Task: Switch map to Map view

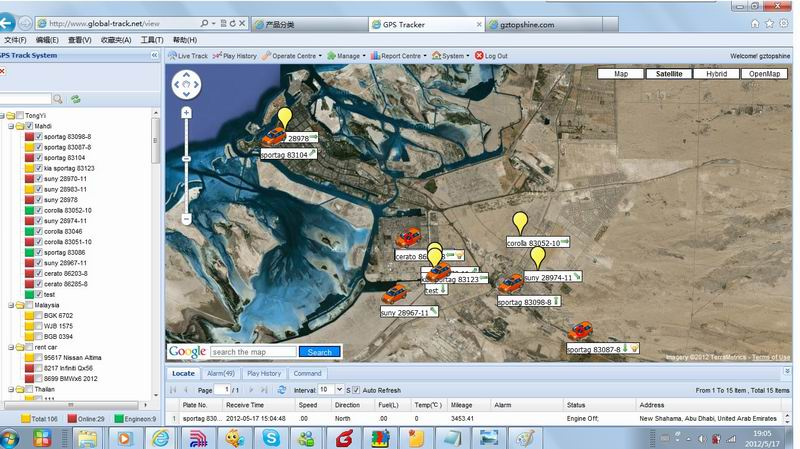Action: [621, 73]
